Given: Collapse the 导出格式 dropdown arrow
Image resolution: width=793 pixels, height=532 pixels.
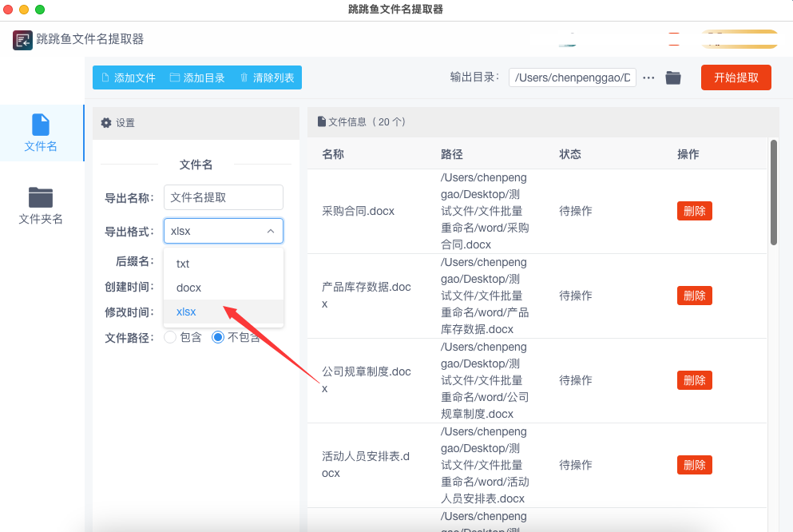Looking at the screenshot, I should coord(270,231).
